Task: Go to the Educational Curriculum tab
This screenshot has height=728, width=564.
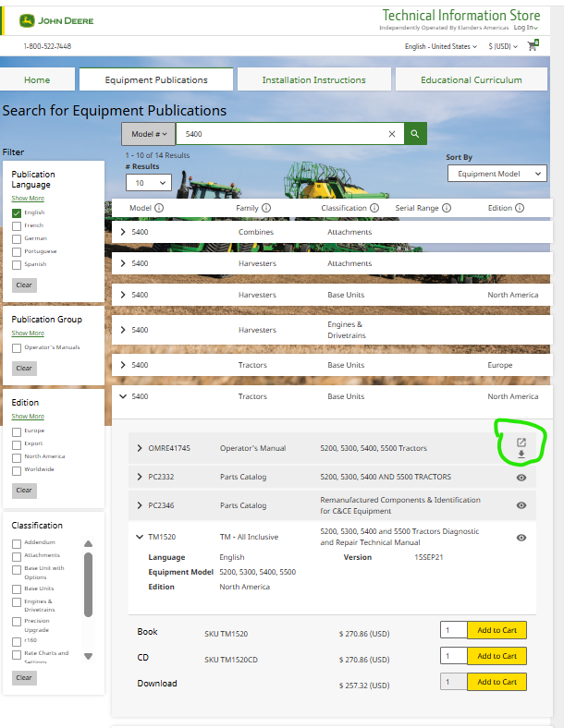Action: point(471,80)
